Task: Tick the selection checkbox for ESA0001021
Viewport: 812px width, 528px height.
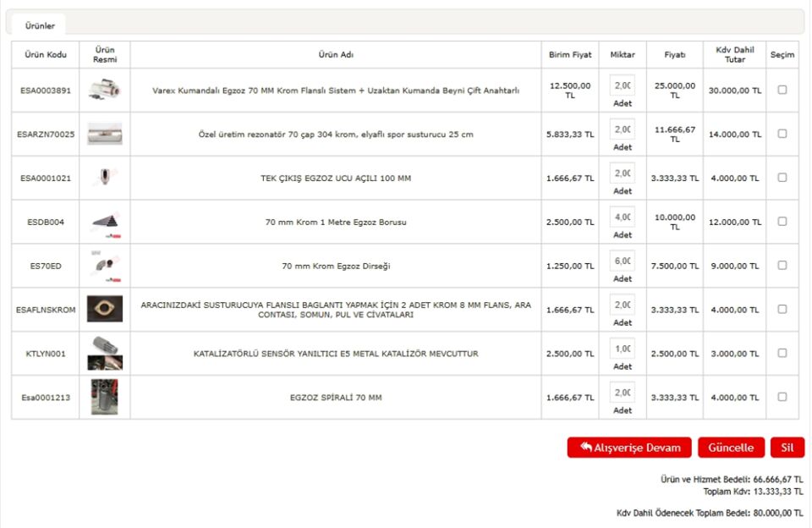Action: [782, 177]
